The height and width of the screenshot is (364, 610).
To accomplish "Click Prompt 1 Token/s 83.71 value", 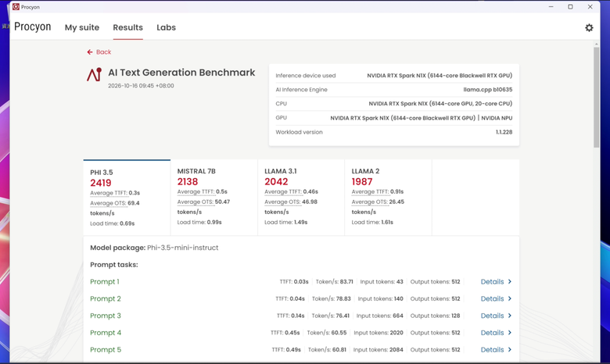I will coord(346,282).
